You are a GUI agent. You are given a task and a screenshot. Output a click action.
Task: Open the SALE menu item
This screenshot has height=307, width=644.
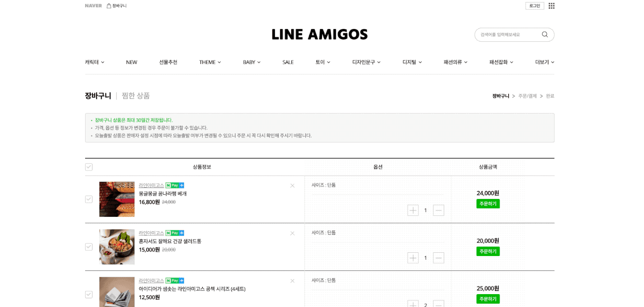pyautogui.click(x=288, y=63)
